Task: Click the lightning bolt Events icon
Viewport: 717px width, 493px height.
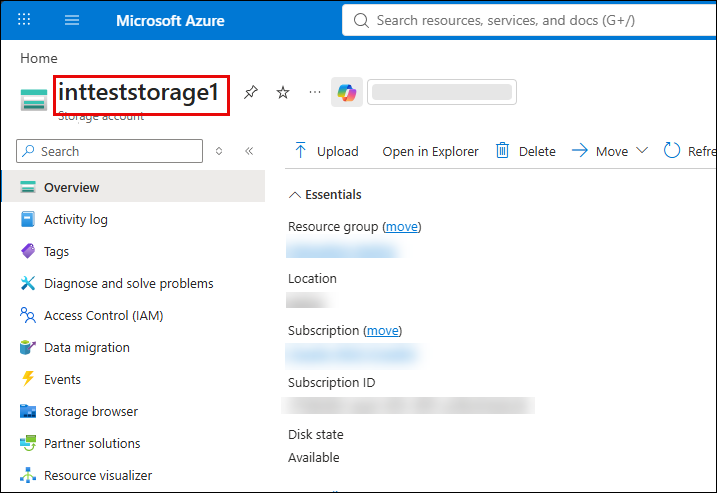Action: point(28,379)
